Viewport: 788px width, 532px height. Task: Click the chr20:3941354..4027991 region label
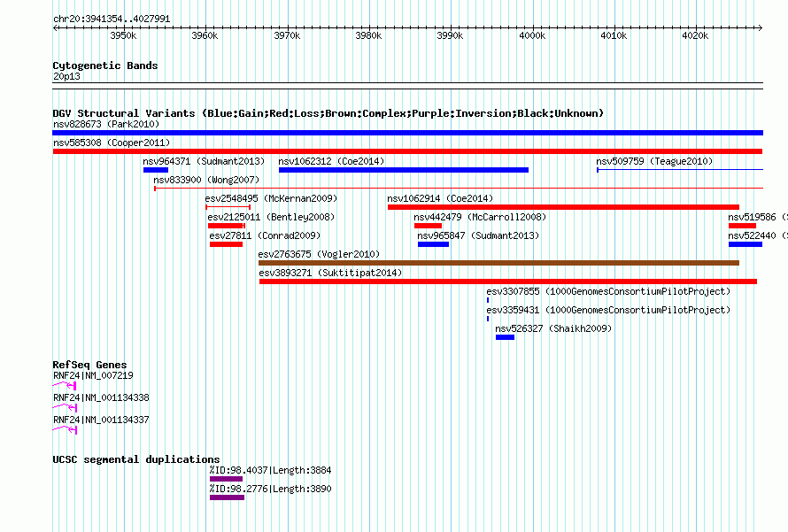coord(112,19)
